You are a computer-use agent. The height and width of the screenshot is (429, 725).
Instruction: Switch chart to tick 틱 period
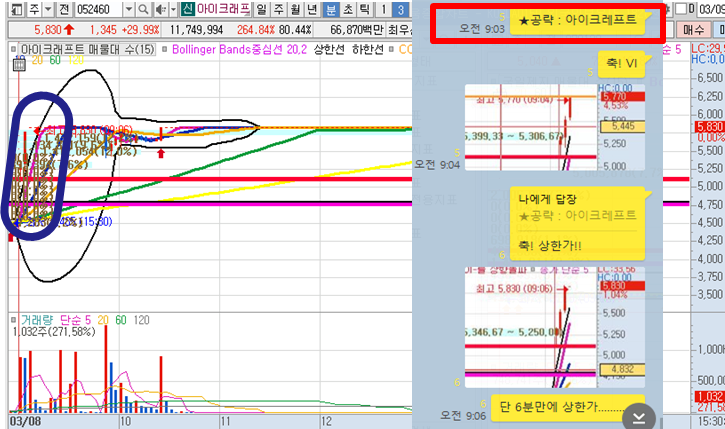(364, 9)
